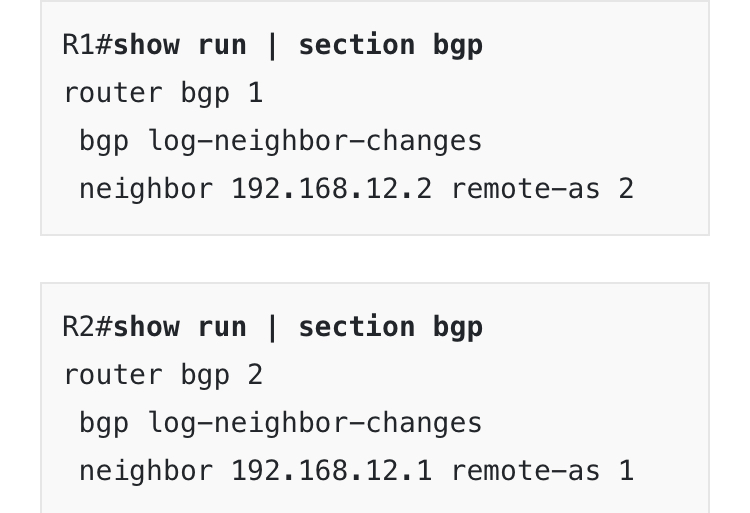Click IP address 192.168.12.1 in R2 config
Viewport: 750px width, 513px height.
(x=332, y=471)
